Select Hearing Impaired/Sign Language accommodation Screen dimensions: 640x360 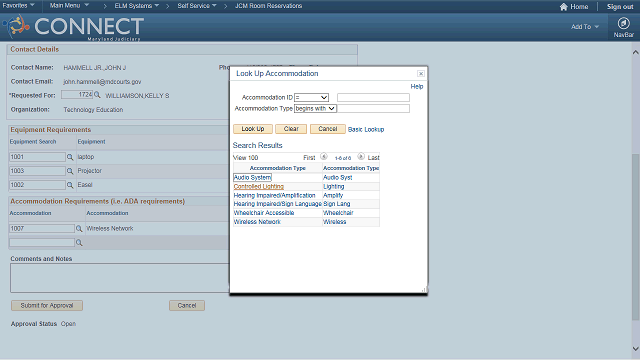[278, 204]
